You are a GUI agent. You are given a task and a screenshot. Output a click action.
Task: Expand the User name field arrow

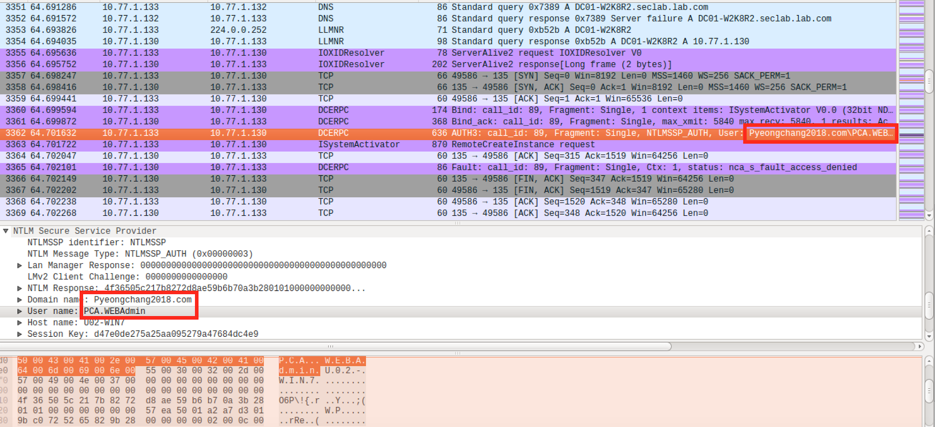20,311
